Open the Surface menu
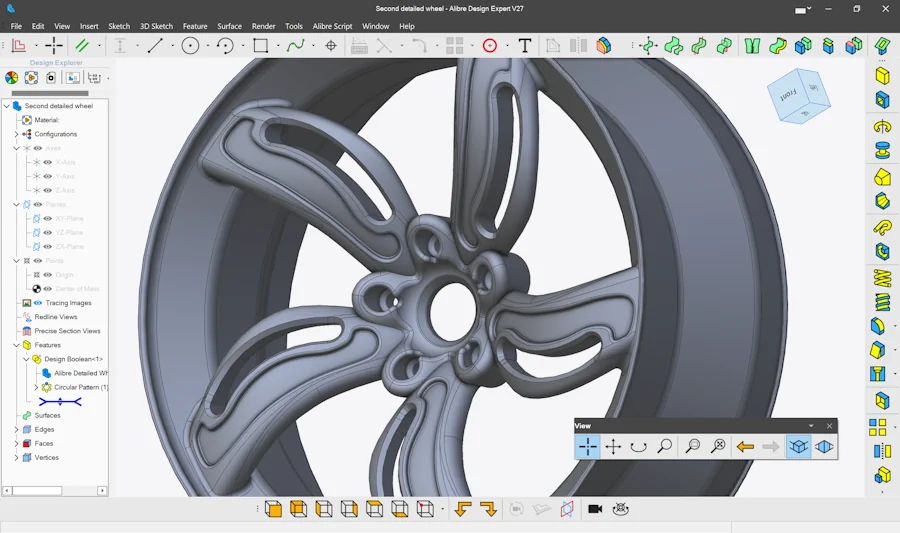This screenshot has height=533, width=900. point(230,26)
